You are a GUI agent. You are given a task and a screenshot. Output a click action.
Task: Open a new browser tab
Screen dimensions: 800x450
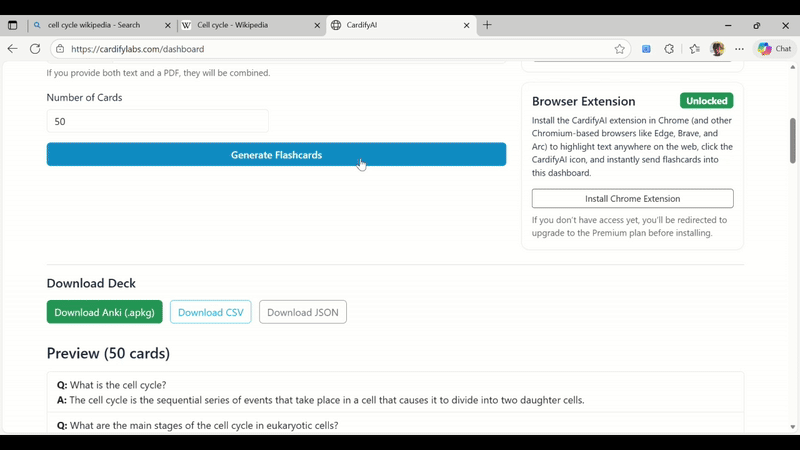[x=487, y=25]
